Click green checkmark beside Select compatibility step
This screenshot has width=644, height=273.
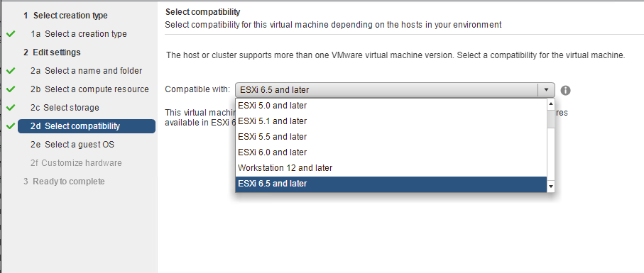tap(11, 126)
